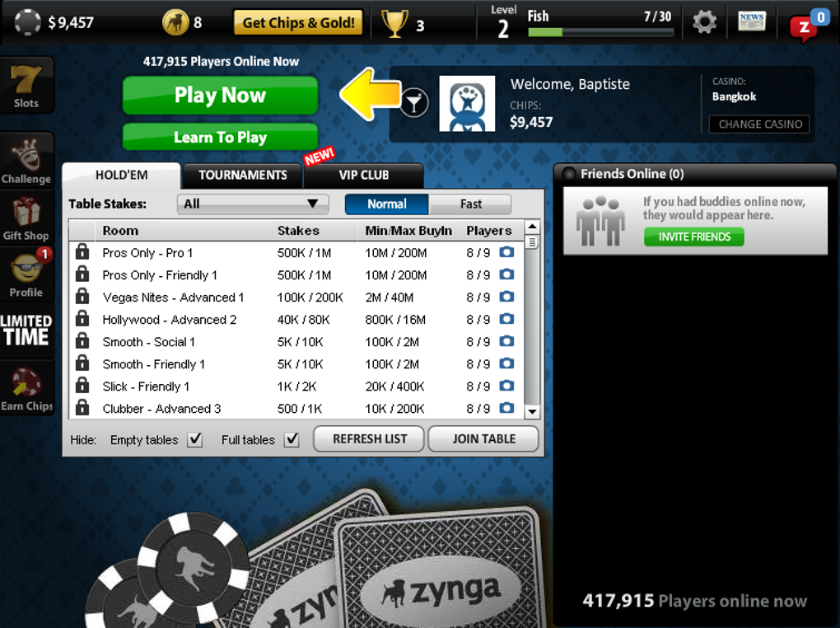The width and height of the screenshot is (840, 628).
Task: Click the green Play Now button
Action: tap(220, 96)
